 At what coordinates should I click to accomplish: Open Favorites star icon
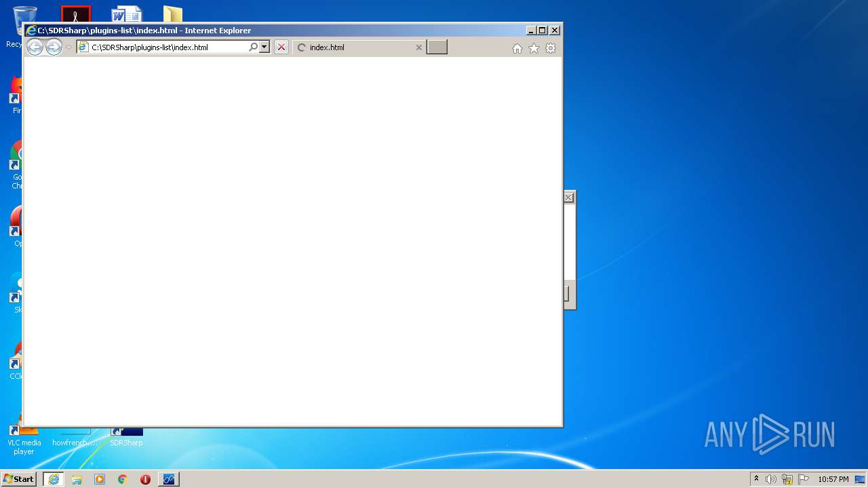(534, 48)
